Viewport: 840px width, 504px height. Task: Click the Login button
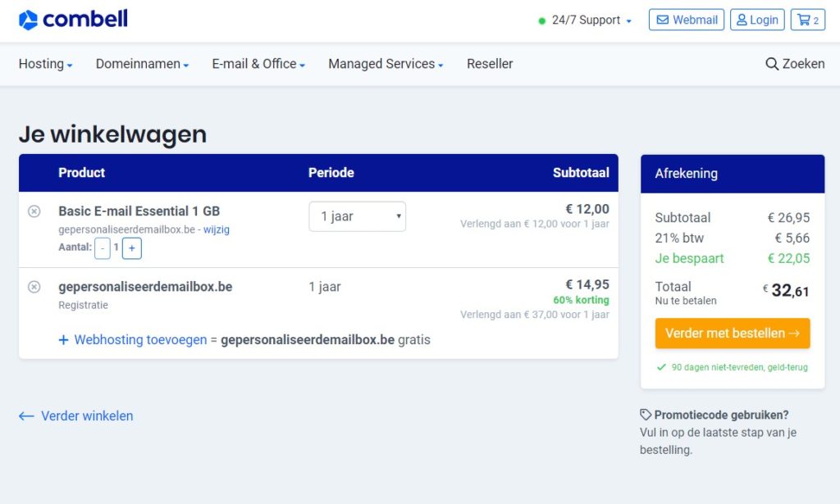coord(757,20)
